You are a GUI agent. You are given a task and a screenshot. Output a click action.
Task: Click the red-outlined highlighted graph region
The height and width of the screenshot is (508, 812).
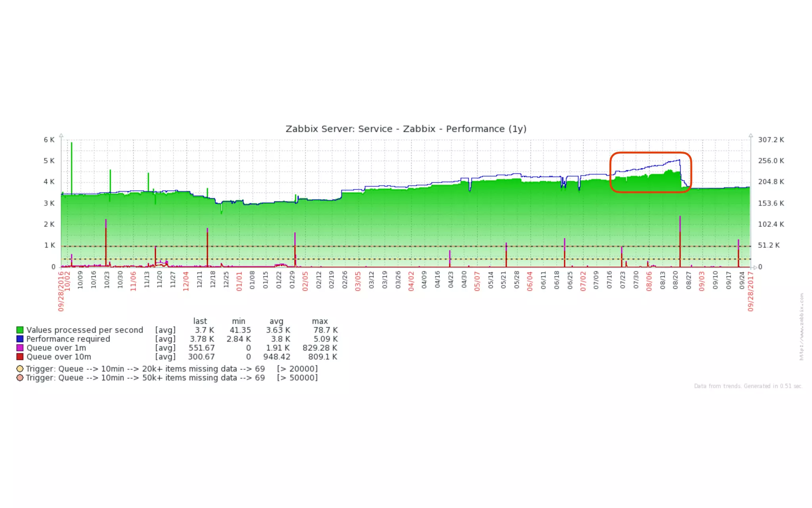point(650,172)
